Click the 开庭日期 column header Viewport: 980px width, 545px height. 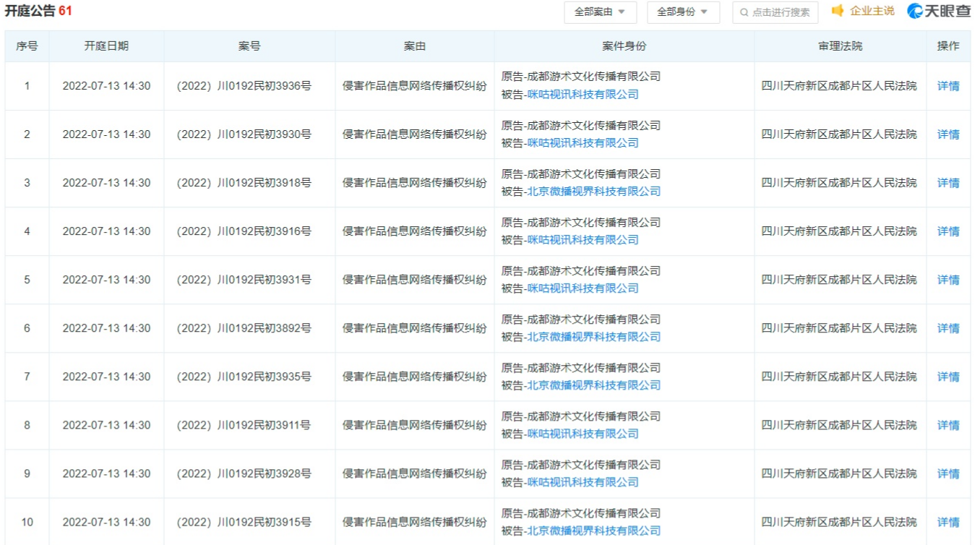(x=106, y=46)
